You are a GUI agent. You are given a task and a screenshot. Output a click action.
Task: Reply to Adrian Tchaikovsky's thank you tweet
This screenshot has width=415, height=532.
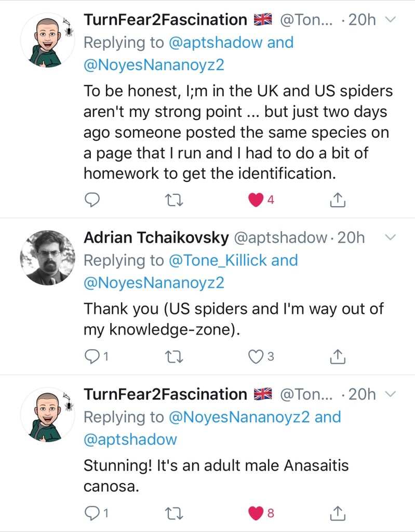point(91,356)
